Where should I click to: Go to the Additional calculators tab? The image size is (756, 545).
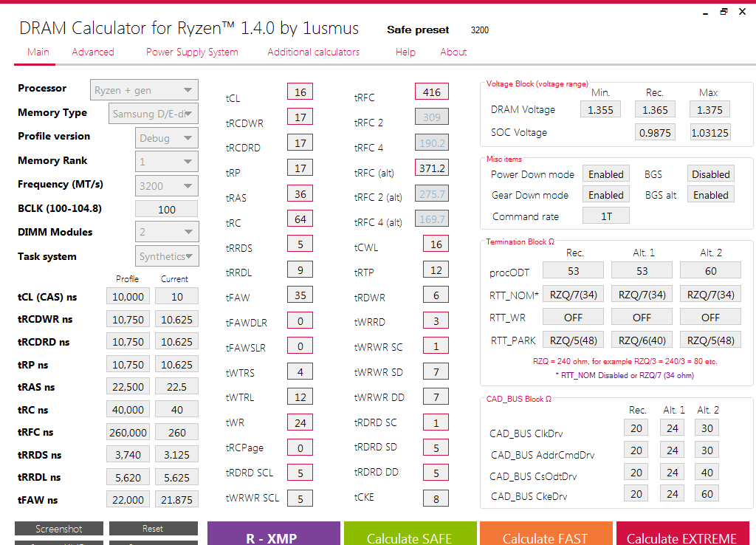[313, 52]
